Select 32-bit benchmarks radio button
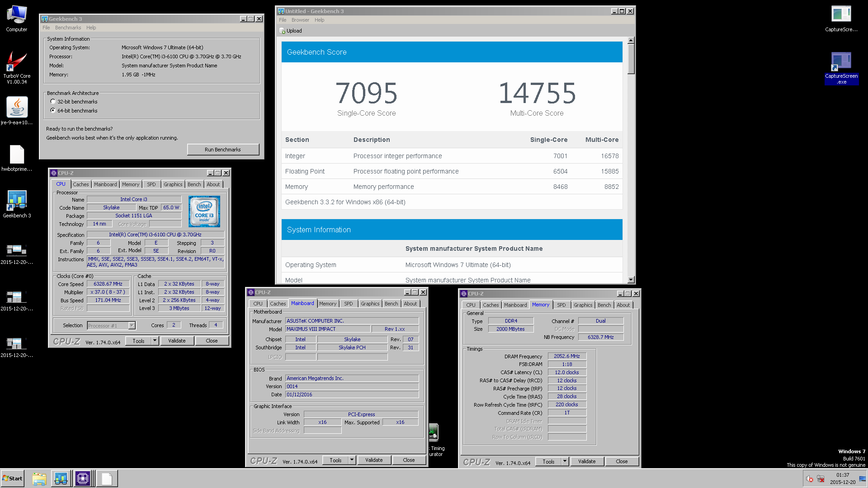 pos(53,102)
